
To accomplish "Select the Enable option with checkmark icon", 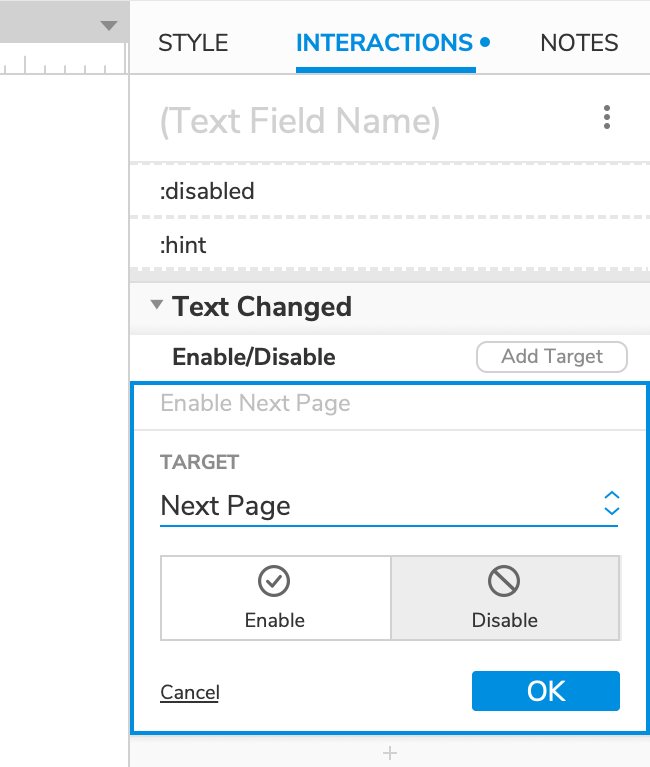I will point(275,598).
